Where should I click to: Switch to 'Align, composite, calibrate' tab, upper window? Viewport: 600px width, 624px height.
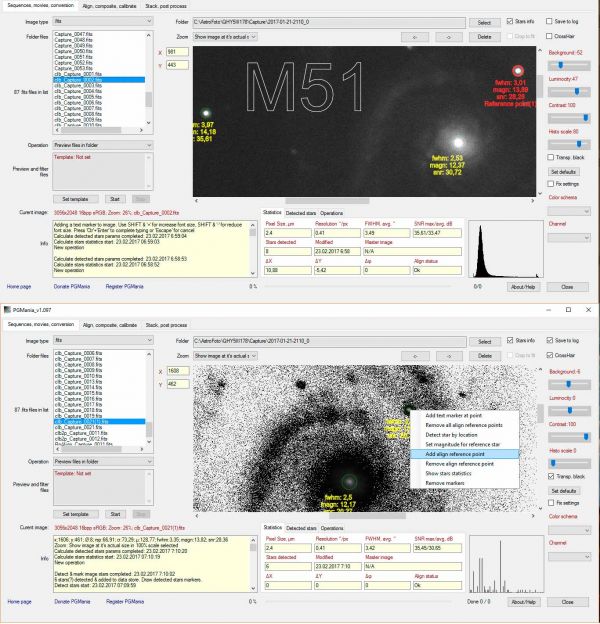109,6
